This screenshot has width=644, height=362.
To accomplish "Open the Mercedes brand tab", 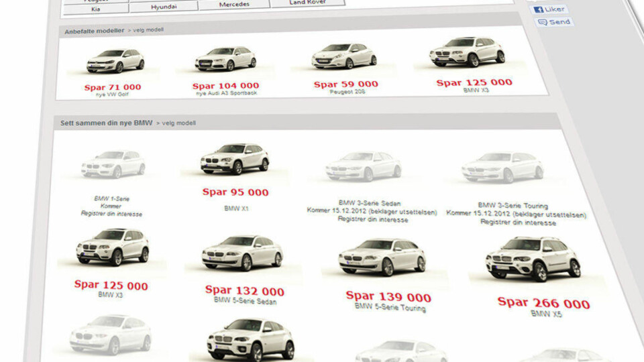I will pyautogui.click(x=234, y=5).
